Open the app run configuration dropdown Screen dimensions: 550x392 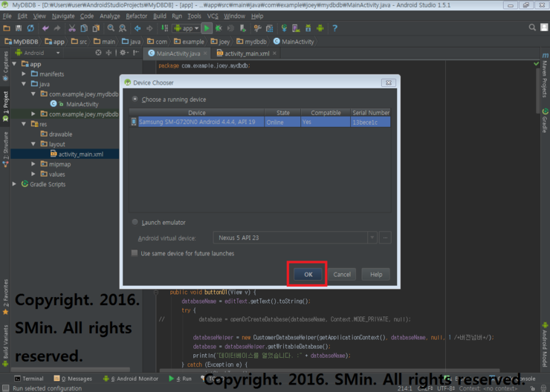[x=187, y=28]
